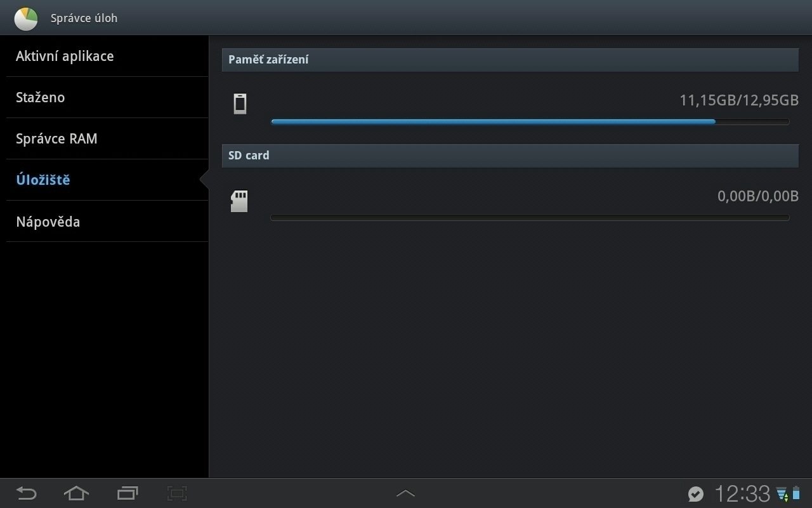Click the device memory usage bar
812x508 pixels.
[530, 121]
